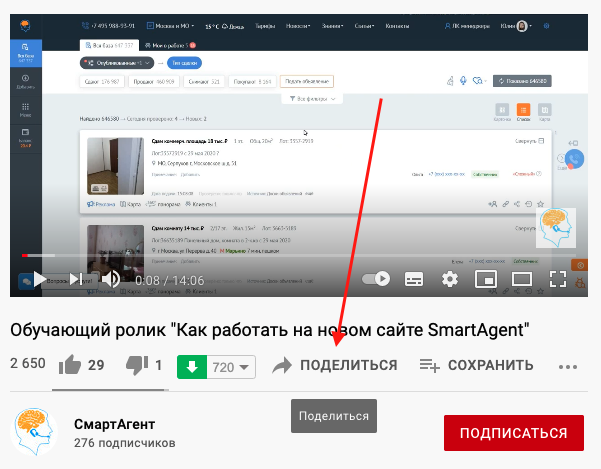This screenshot has width=601, height=469.
Task: Open Все фильтры expander in video
Action: tap(312, 99)
